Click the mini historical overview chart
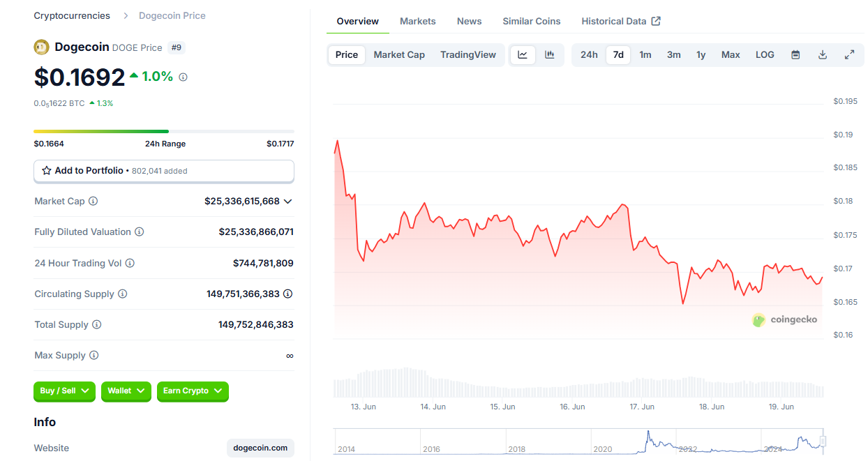The height and width of the screenshot is (461, 868). 580,441
